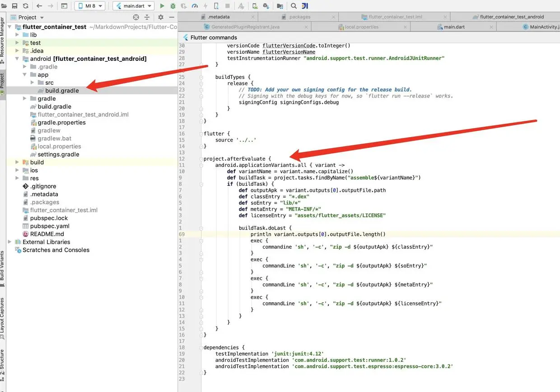Navigate back with the left arrow icon
Image resolution: width=560 pixels, height=392 pixels.
click(x=39, y=6)
